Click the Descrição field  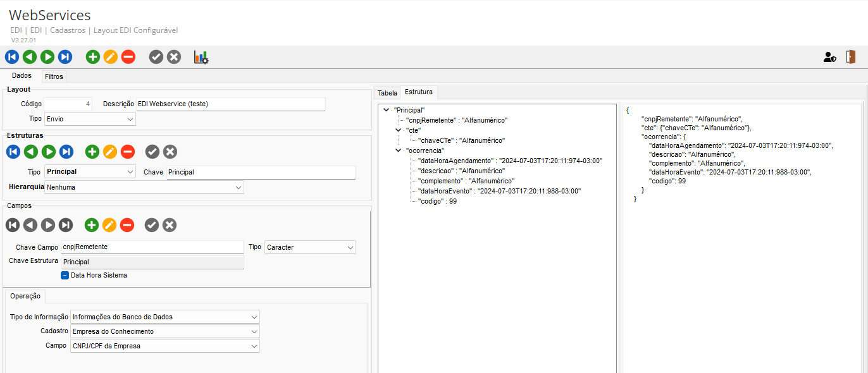pos(231,104)
